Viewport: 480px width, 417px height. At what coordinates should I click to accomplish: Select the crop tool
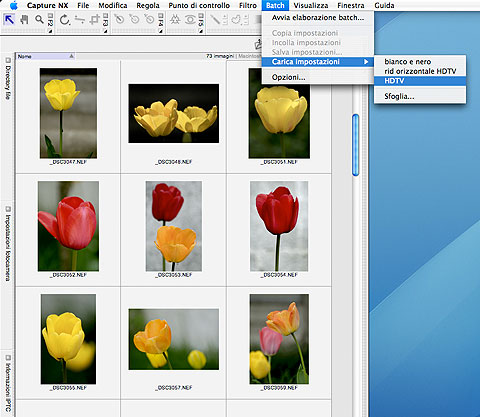click(95, 20)
